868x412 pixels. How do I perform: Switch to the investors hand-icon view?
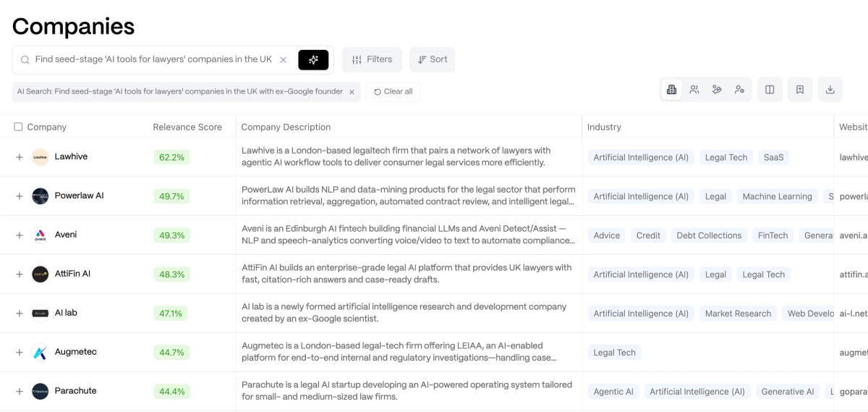tap(717, 90)
